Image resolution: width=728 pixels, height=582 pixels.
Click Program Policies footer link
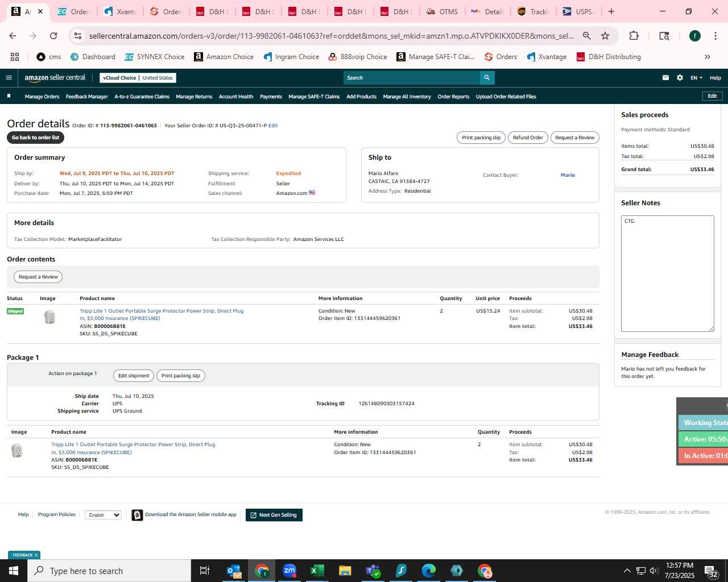(x=56, y=514)
